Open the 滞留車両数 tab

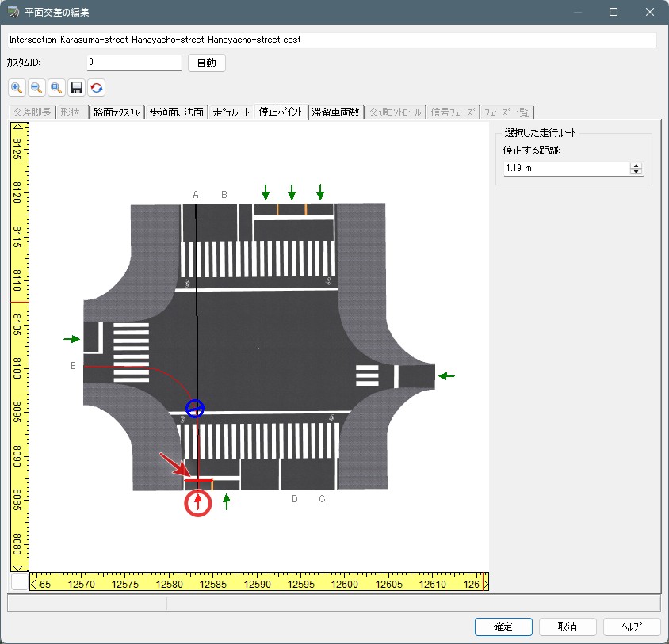(335, 112)
